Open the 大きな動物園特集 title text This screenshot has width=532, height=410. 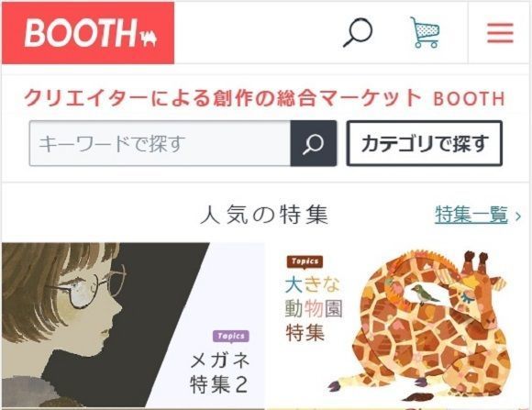[313, 308]
